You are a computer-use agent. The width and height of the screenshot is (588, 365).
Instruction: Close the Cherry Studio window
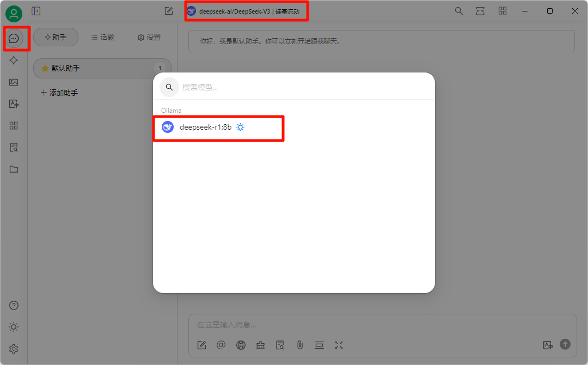pos(574,11)
